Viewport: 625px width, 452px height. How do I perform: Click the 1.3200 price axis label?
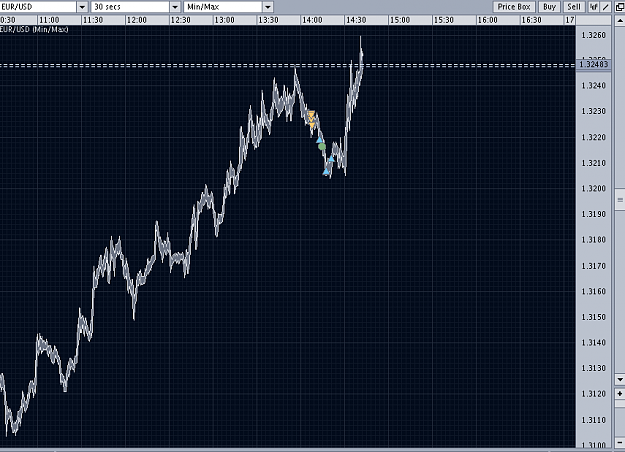[594, 189]
